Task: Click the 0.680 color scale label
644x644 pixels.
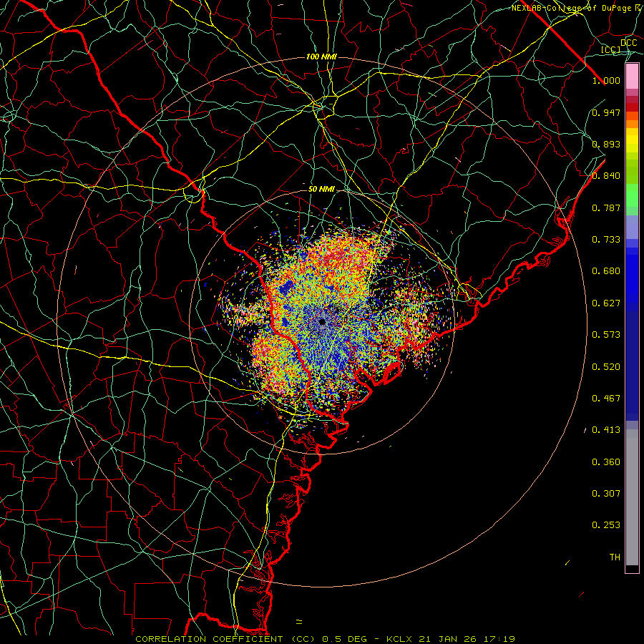Action: tap(606, 271)
